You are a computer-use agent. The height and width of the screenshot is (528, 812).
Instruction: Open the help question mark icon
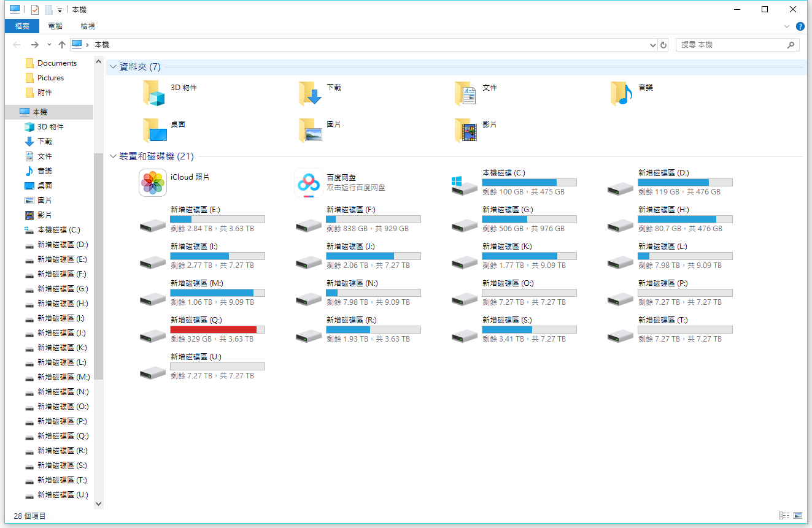point(800,26)
